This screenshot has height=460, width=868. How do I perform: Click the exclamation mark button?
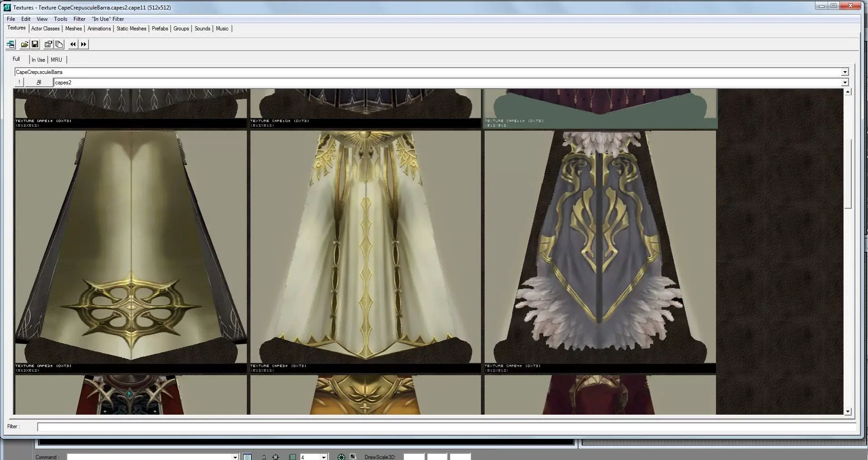coord(19,83)
